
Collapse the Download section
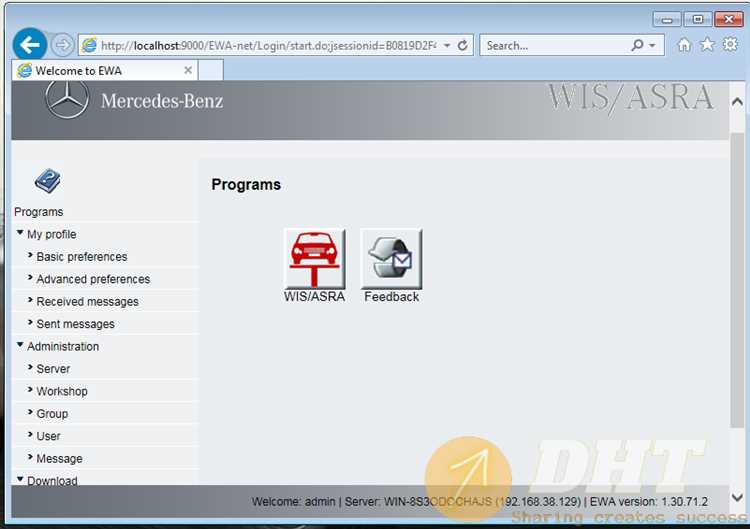tap(20, 479)
